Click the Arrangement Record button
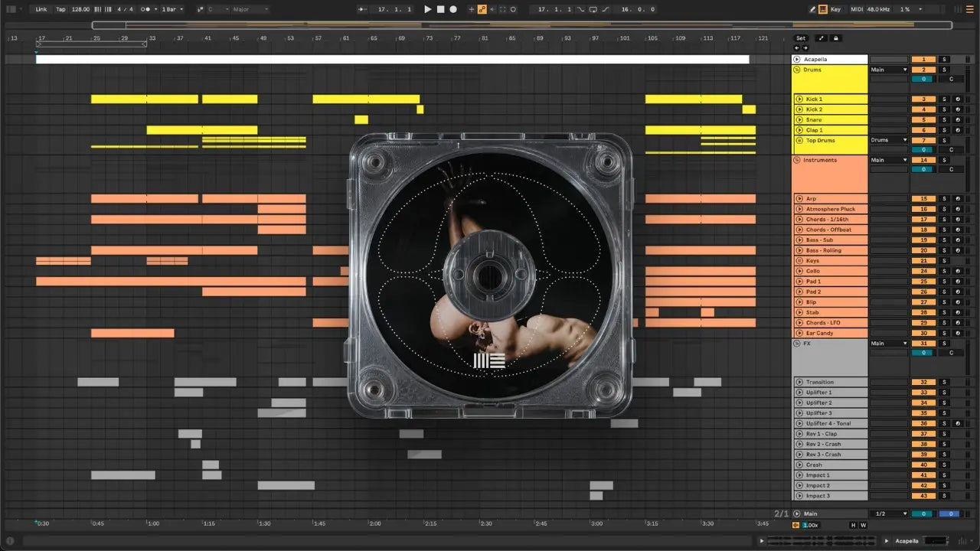Screen dimensions: 980x551 [453, 9]
